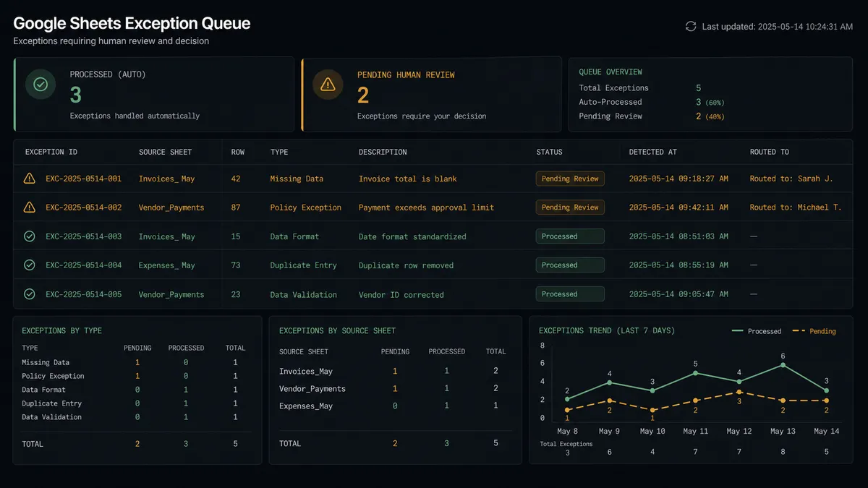Click the green checkmark icon in Processed card
The width and height of the screenshot is (868, 488).
click(41, 85)
